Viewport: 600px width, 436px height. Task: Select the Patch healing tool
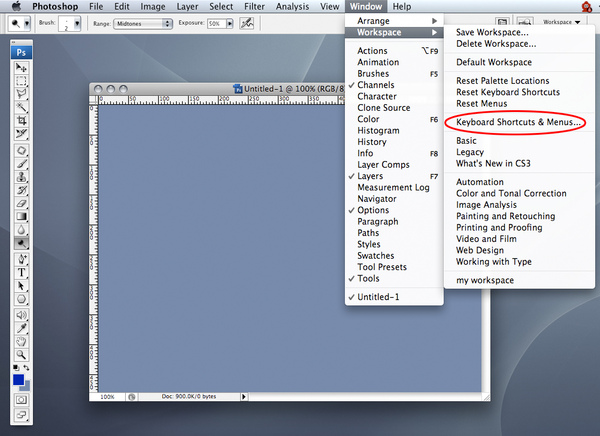point(21,150)
